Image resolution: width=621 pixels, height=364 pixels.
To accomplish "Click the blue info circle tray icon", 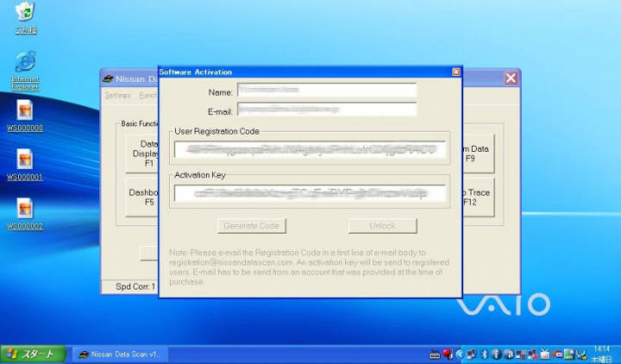I will (496, 355).
